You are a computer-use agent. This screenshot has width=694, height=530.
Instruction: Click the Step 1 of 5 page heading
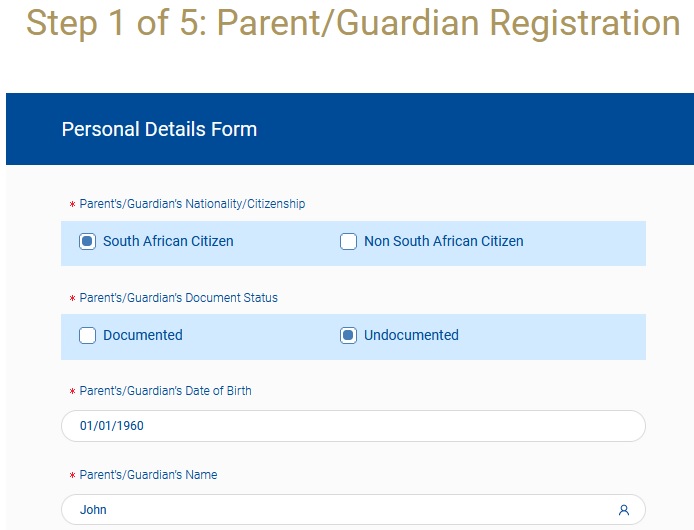[x=352, y=23]
